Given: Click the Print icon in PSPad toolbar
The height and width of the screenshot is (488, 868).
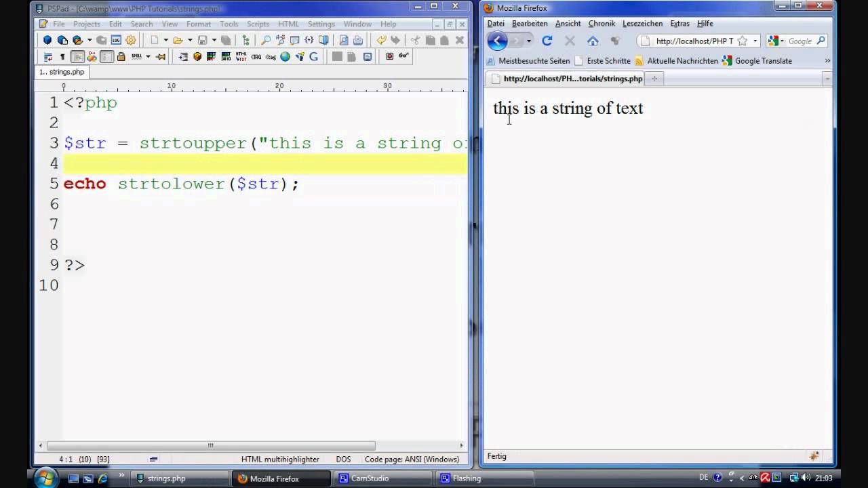Looking at the screenshot, I should pyautogui.click(x=358, y=41).
